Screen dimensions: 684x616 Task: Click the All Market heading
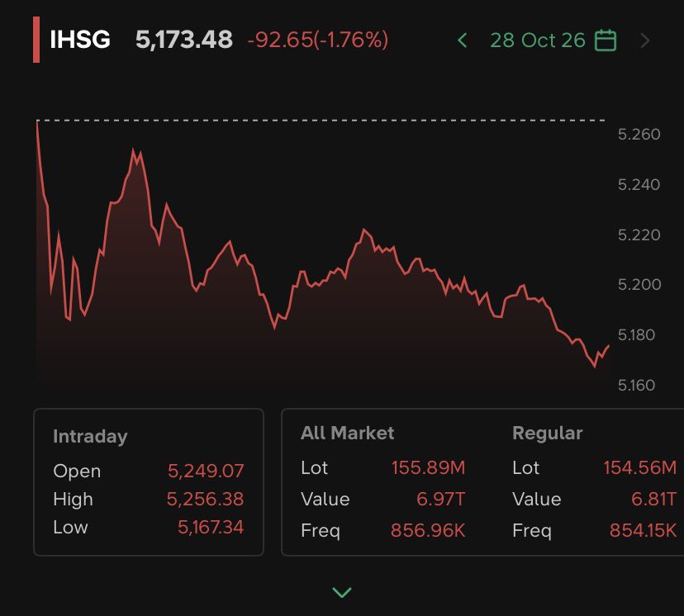347,434
